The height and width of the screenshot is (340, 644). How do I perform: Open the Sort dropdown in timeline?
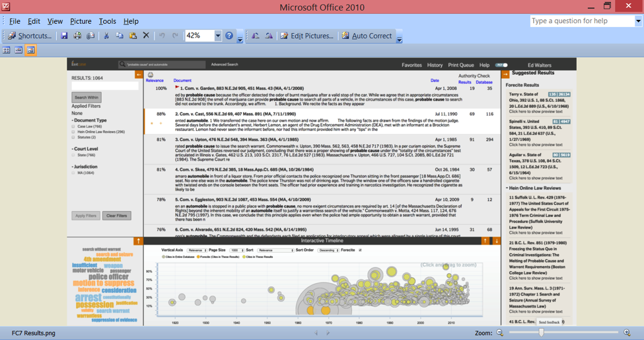coord(275,250)
